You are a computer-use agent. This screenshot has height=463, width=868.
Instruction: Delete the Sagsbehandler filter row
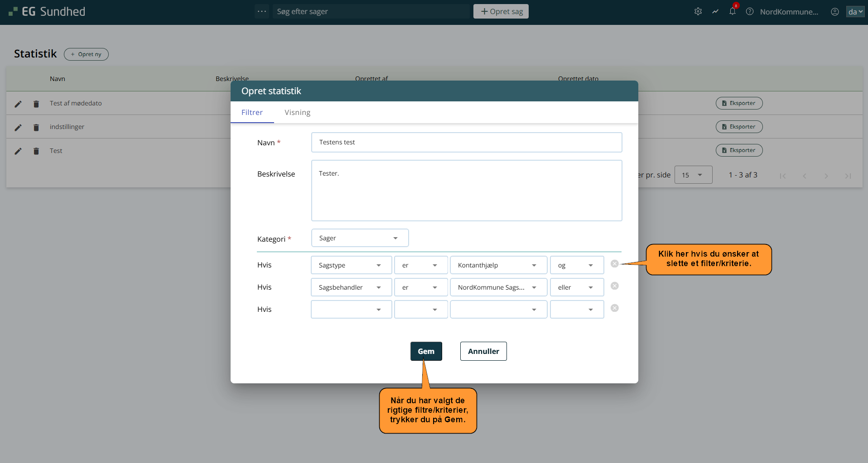point(614,286)
